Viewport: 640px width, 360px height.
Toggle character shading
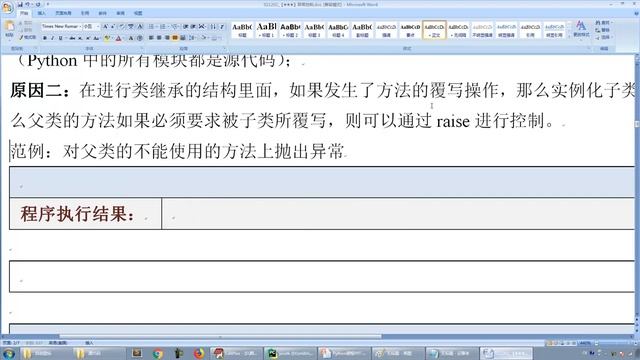click(131, 38)
